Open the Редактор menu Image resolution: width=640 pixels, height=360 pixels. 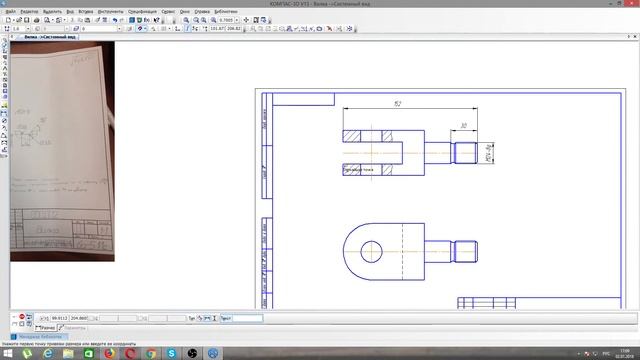tap(29, 12)
